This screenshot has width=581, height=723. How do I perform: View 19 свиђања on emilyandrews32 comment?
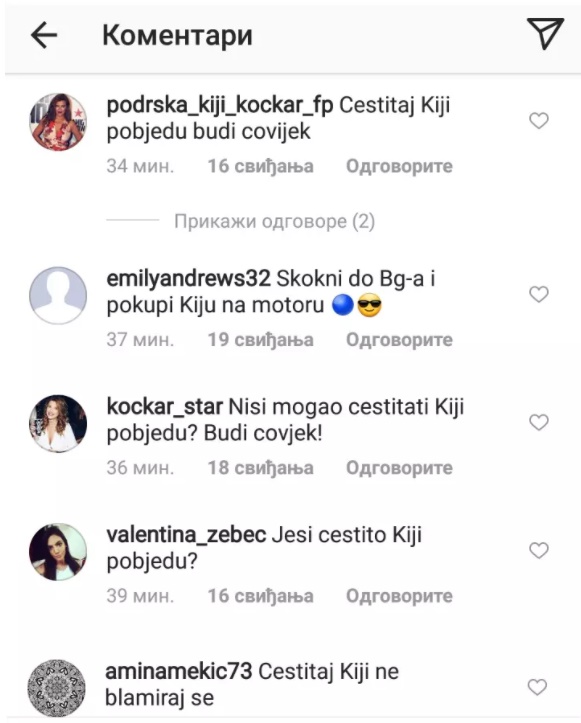261,340
